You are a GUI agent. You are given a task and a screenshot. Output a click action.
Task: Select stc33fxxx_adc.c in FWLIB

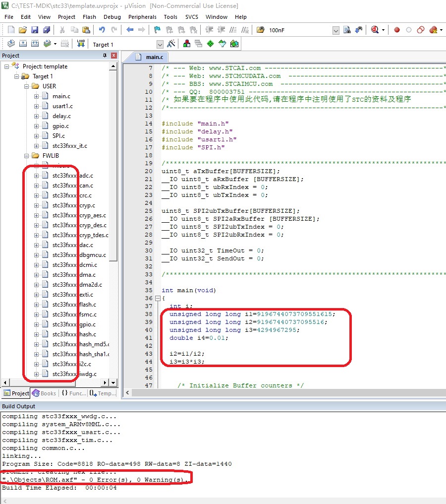point(72,176)
